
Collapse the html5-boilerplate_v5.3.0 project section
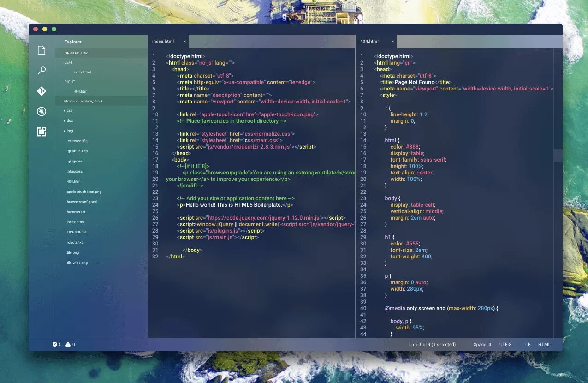[x=101, y=101]
